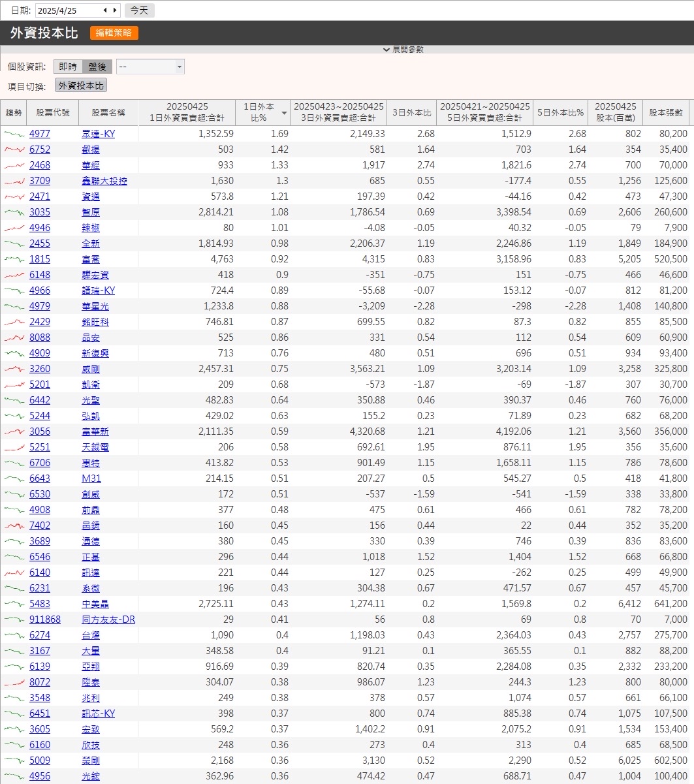Toggle the 即時 real-time option
Screen dimensions: 694x784
point(68,67)
